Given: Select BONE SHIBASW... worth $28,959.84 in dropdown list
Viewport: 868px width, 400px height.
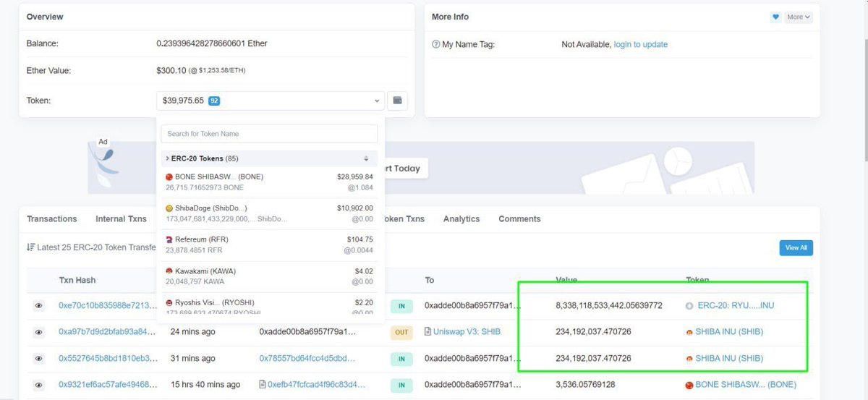Looking at the screenshot, I should click(269, 182).
